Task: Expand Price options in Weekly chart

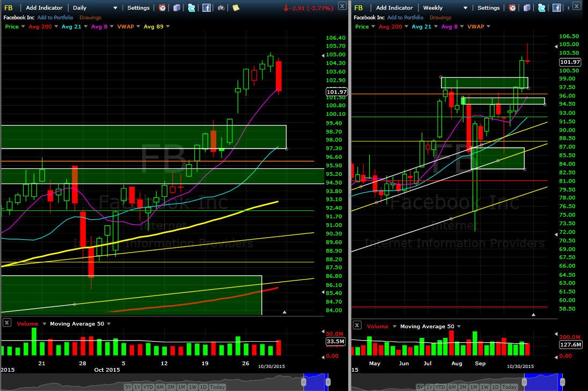Action: coord(373,27)
